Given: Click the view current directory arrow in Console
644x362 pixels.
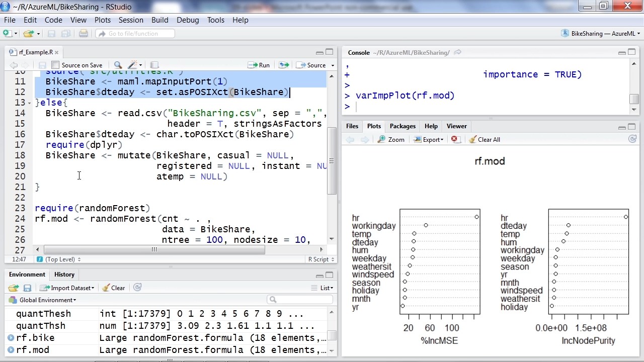Looking at the screenshot, I should point(457,52).
